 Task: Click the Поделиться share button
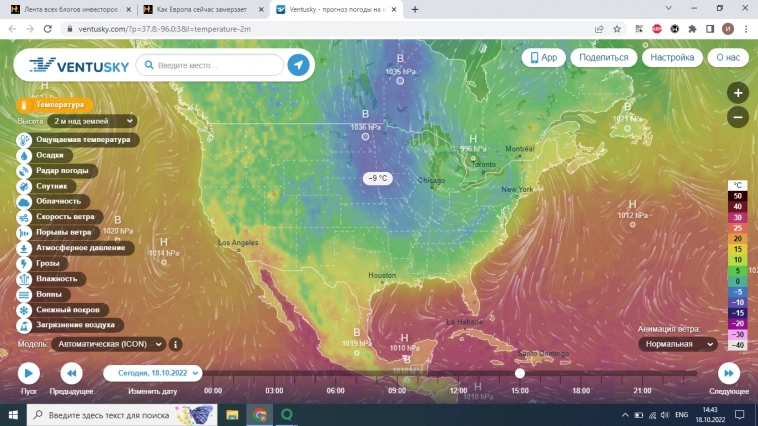tap(604, 58)
